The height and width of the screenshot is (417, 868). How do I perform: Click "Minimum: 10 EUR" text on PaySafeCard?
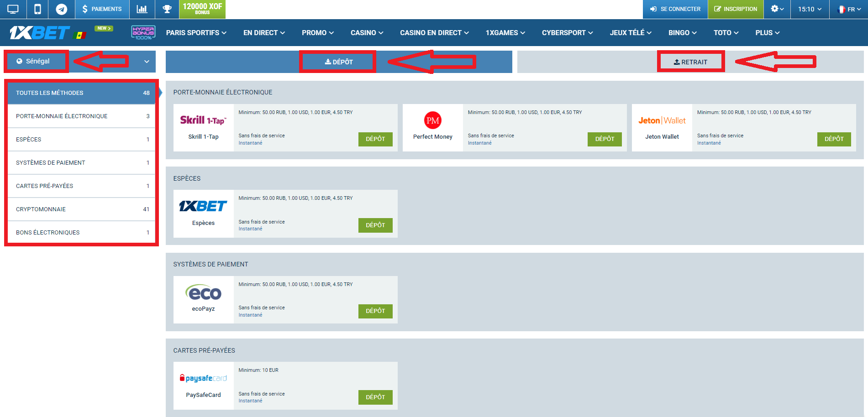258,370
